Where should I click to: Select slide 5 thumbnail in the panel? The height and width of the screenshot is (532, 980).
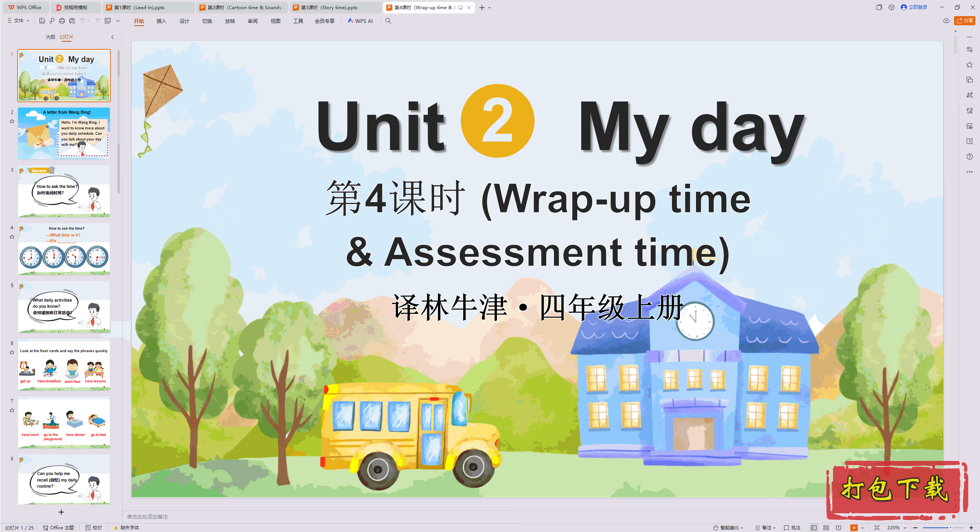click(64, 306)
